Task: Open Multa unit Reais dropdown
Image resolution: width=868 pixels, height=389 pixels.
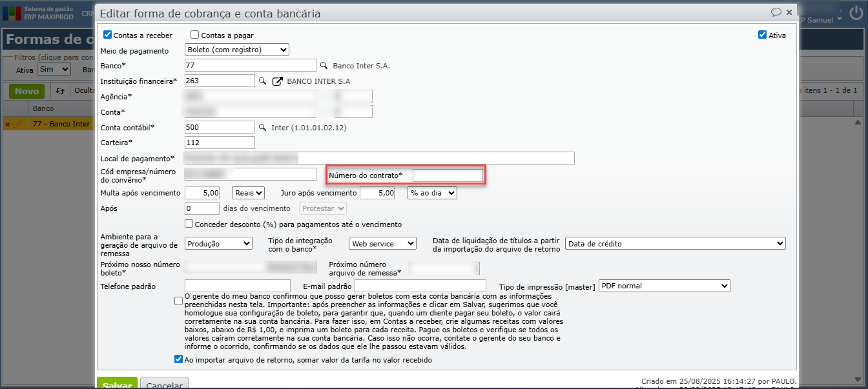Action: (x=249, y=192)
